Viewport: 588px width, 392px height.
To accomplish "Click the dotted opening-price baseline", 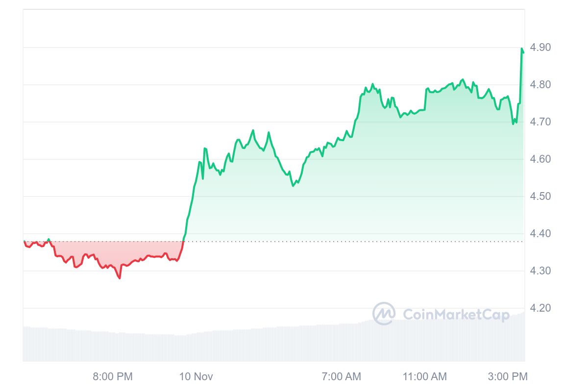I will point(343,242).
